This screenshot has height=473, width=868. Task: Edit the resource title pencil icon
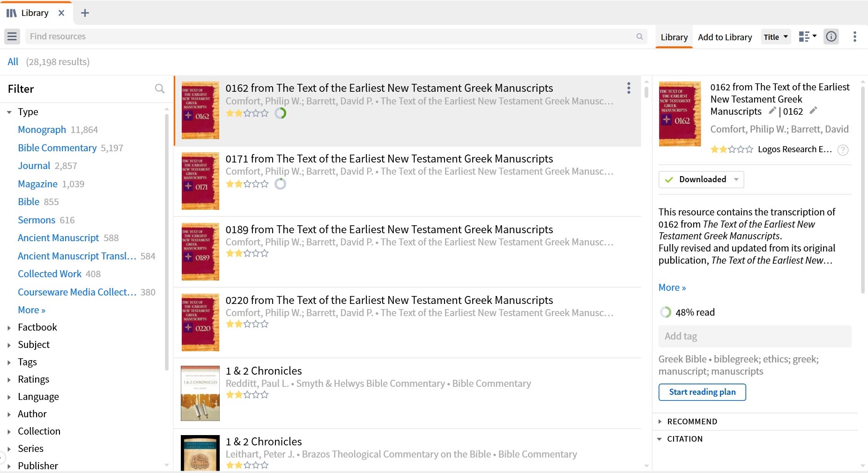pos(772,111)
